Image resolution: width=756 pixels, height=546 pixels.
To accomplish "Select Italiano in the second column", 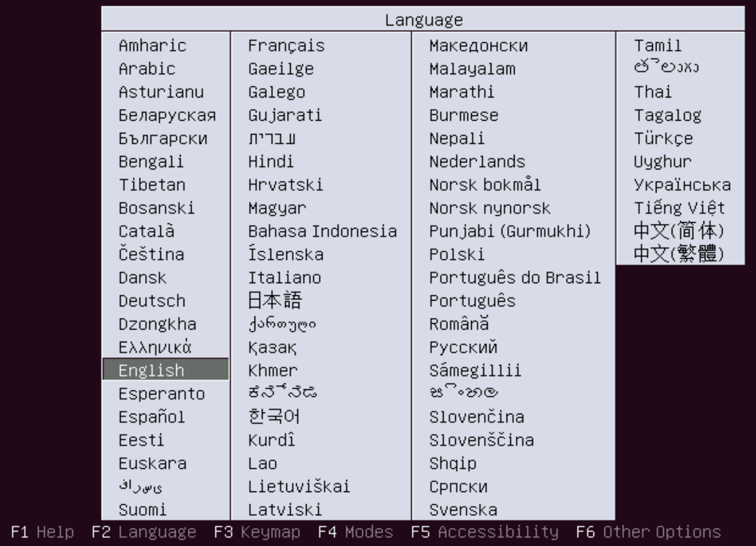I will coord(284,278).
